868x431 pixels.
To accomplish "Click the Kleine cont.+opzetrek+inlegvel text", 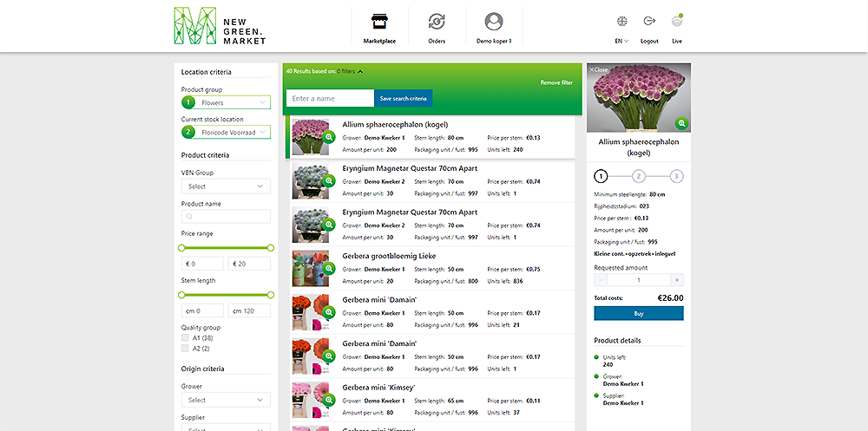I will point(635,253).
